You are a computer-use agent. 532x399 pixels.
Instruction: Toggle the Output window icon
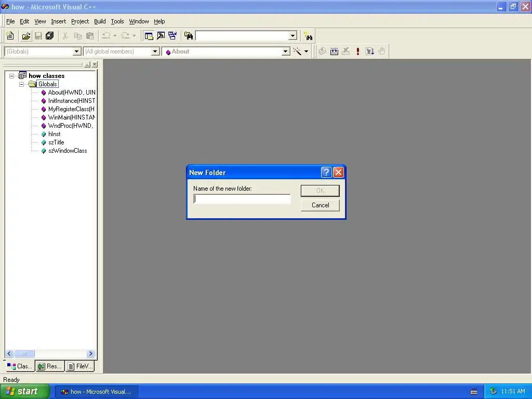click(161, 36)
